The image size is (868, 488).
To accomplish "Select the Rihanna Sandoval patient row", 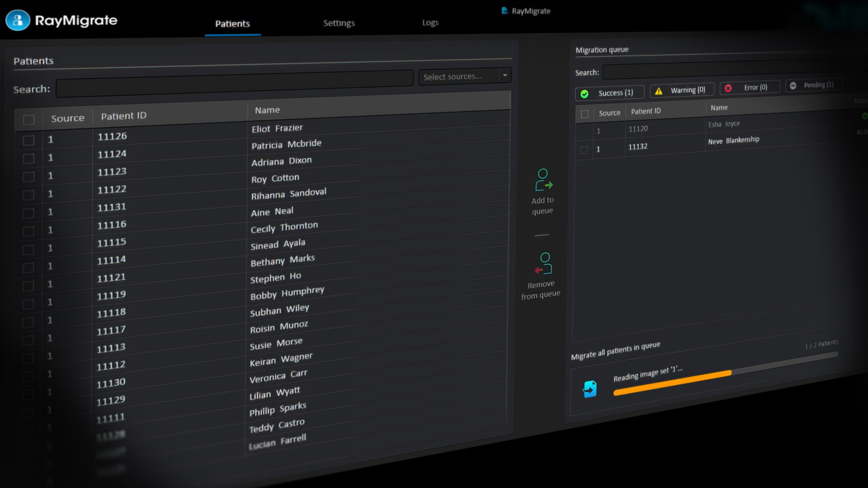I will 288,194.
